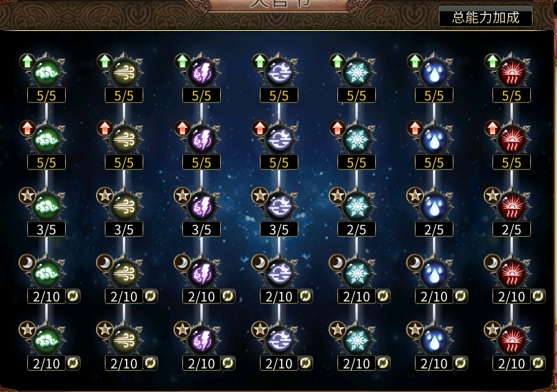This screenshot has width=557, height=392.
Task: Click the 3/5 counter under purple lightning skill
Action: pyautogui.click(x=202, y=229)
